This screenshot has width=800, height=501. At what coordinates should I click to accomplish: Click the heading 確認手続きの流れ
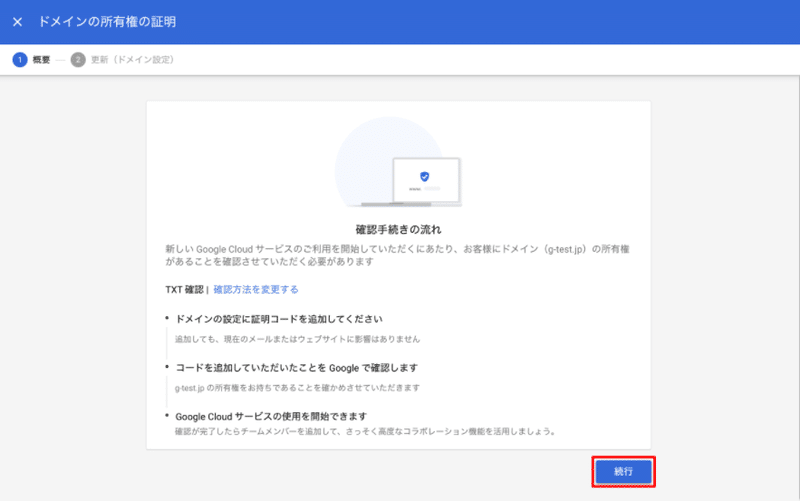pyautogui.click(x=398, y=230)
